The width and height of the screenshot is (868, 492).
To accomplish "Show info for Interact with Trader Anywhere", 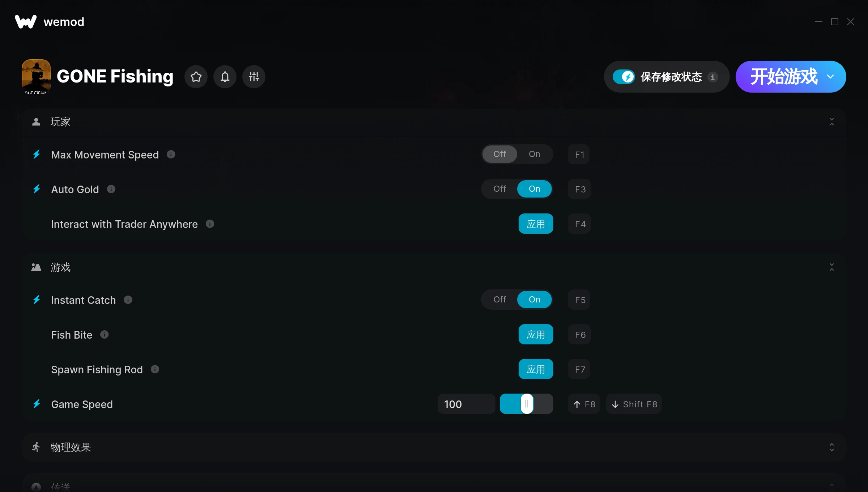I will pyautogui.click(x=210, y=224).
